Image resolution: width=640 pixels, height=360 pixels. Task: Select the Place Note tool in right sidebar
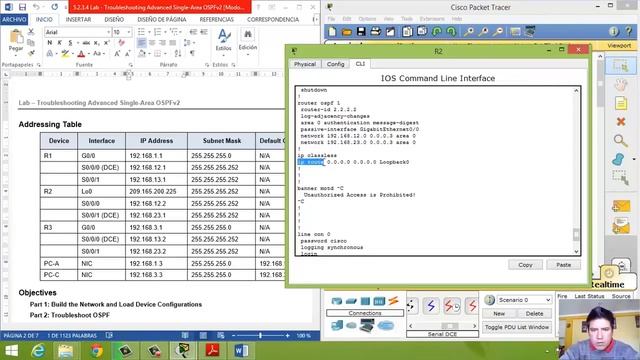pos(620,103)
